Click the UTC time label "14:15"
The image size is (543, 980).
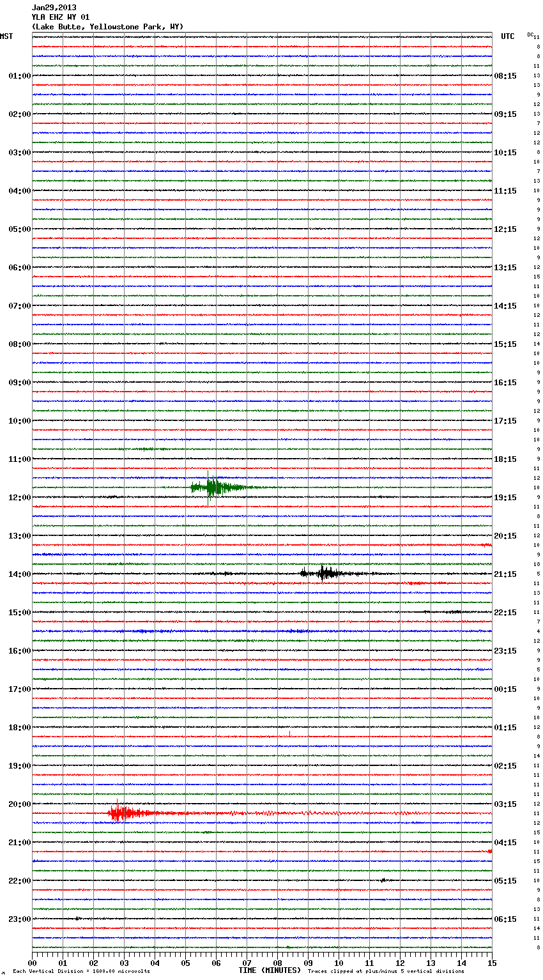505,306
